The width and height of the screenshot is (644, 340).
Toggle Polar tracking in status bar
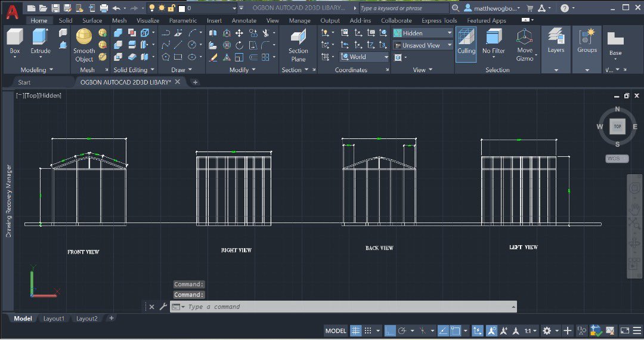pyautogui.click(x=402, y=330)
